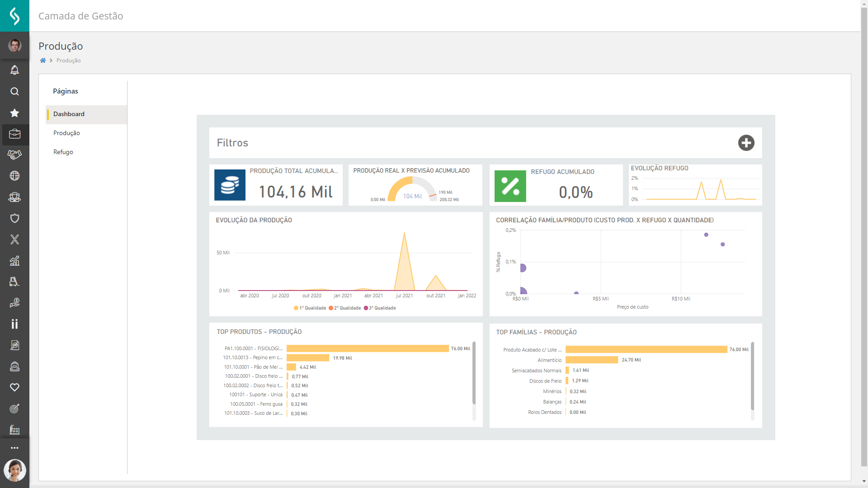Click the handshake sidebar icon

14,155
